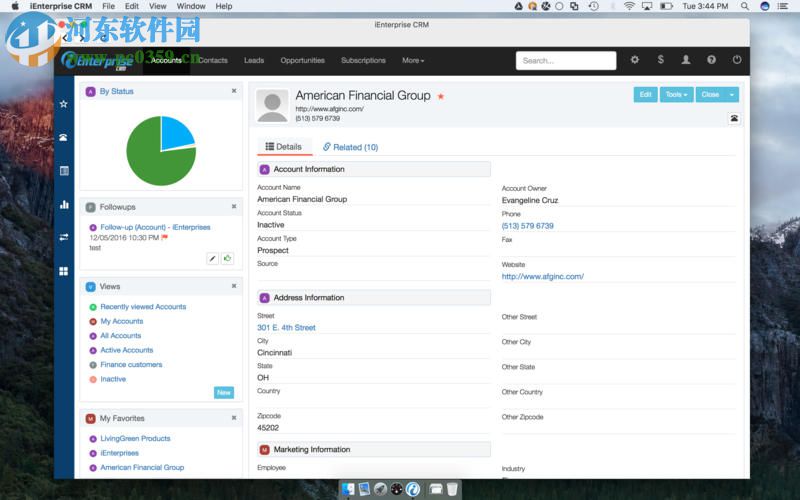Click the account avatar placeholder image
Viewport: 800px width, 500px height.
tap(272, 106)
